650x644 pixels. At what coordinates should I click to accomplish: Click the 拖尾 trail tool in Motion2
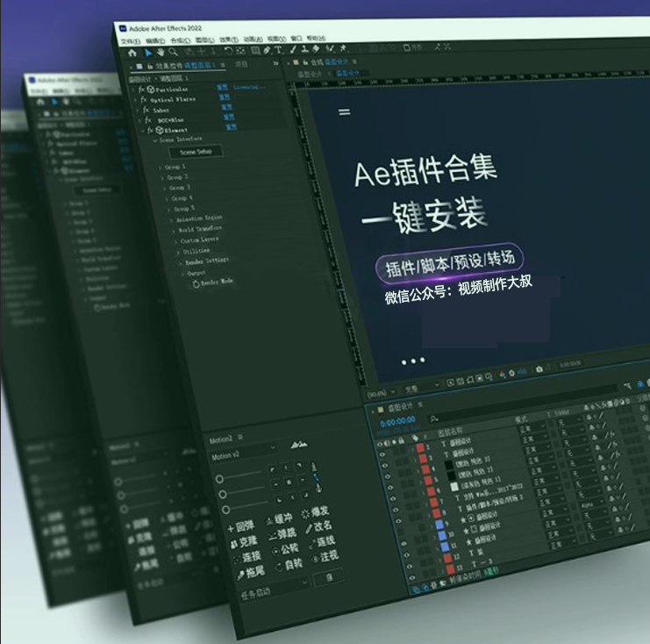click(x=251, y=573)
